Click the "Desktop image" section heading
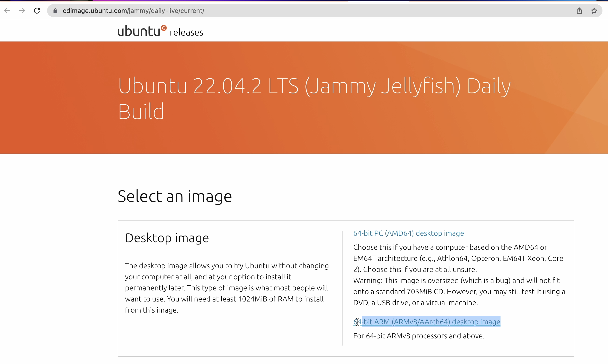The height and width of the screenshot is (364, 608). pyautogui.click(x=167, y=238)
